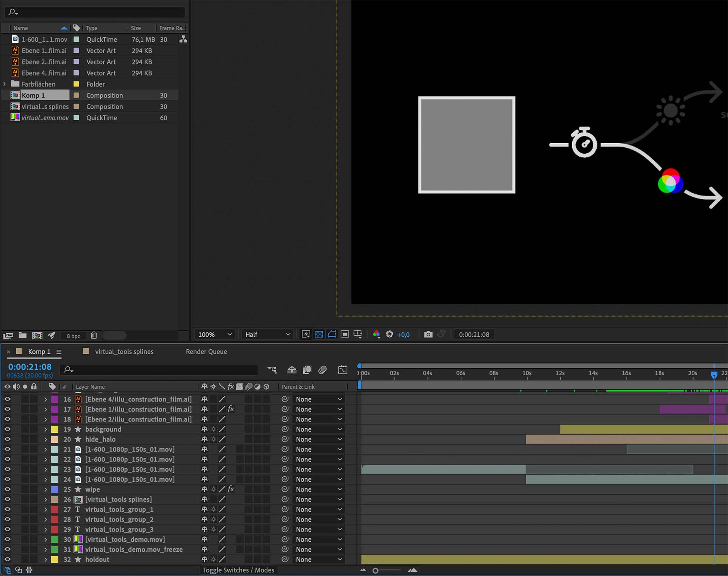Toggle mask and shape path visibility
Image resolution: width=728 pixels, height=576 pixels.
[x=332, y=334]
